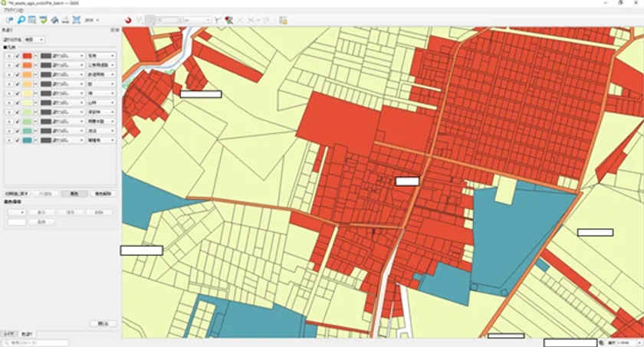Open the Plugins menu in the menu bar
Image resolution: width=644 pixels, height=347 pixels.
coord(14,10)
